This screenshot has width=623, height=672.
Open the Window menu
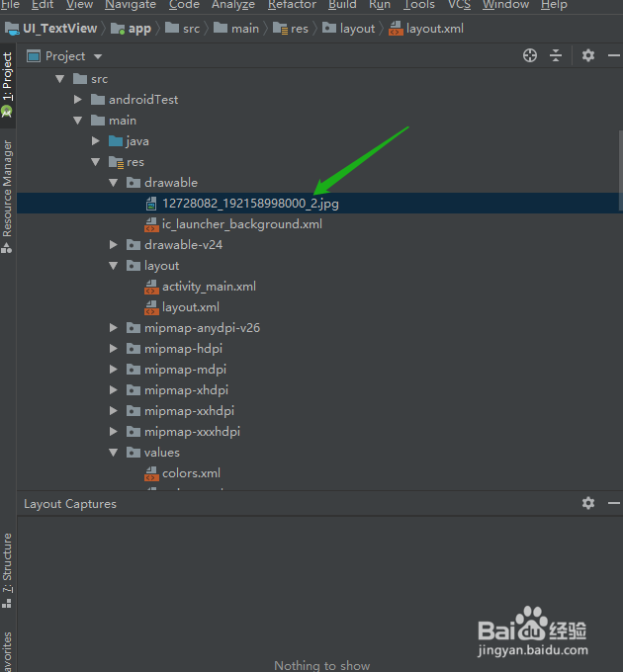(x=505, y=4)
